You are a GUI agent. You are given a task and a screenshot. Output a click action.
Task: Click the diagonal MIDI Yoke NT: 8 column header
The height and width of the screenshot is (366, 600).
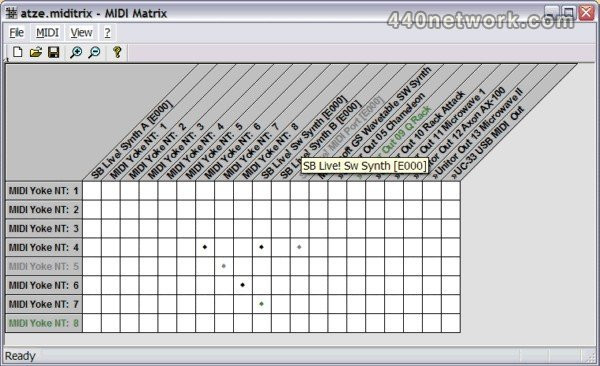pyautogui.click(x=271, y=151)
